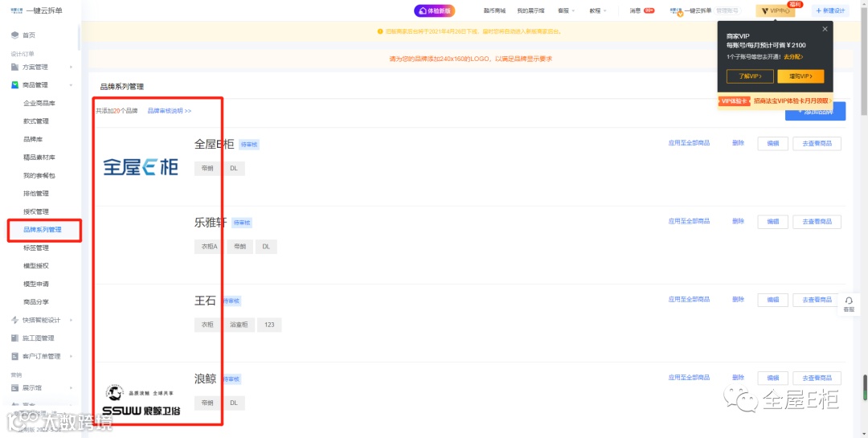Image resolution: width=868 pixels, height=438 pixels.
Task: Open 酷币商城 in the top navigation
Action: (x=494, y=10)
